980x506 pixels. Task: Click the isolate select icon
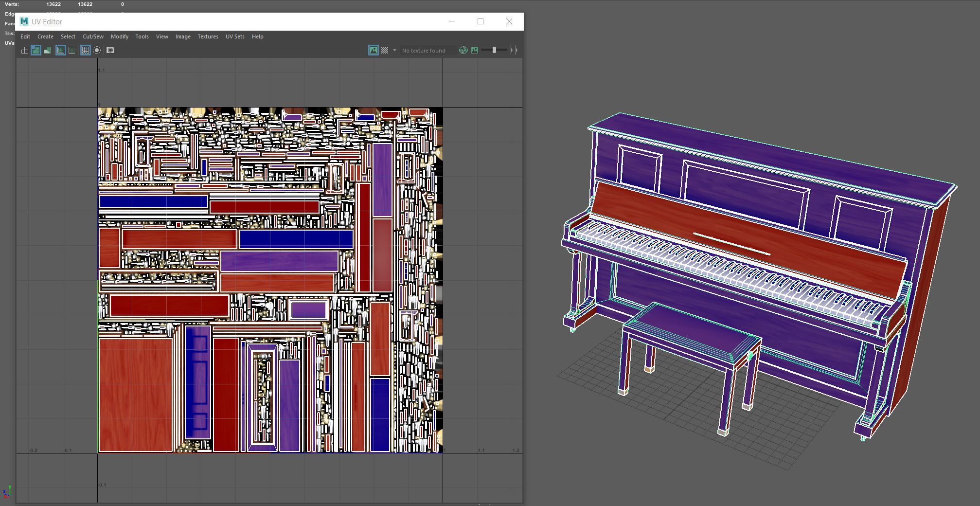coord(97,50)
